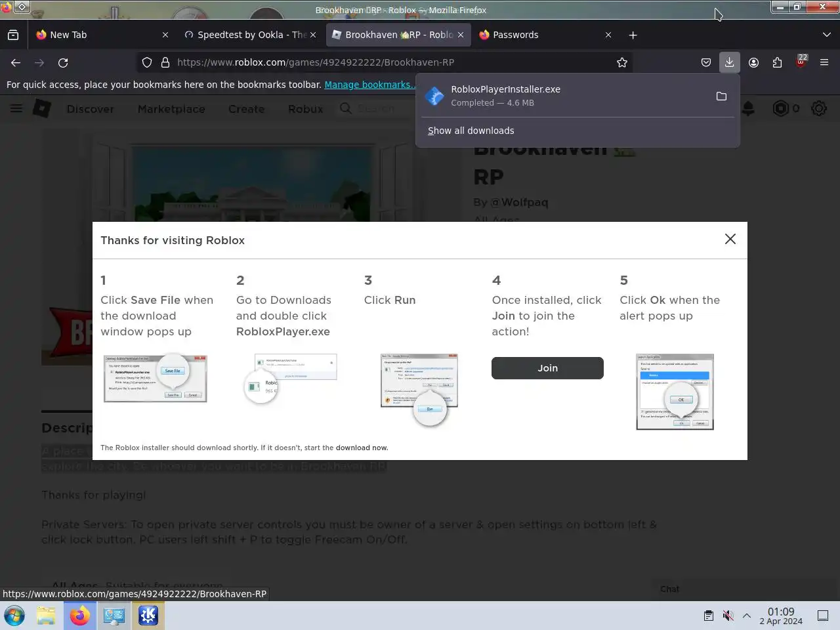The image size is (840, 630).
Task: Click the Join button in the dialog
Action: (x=547, y=368)
